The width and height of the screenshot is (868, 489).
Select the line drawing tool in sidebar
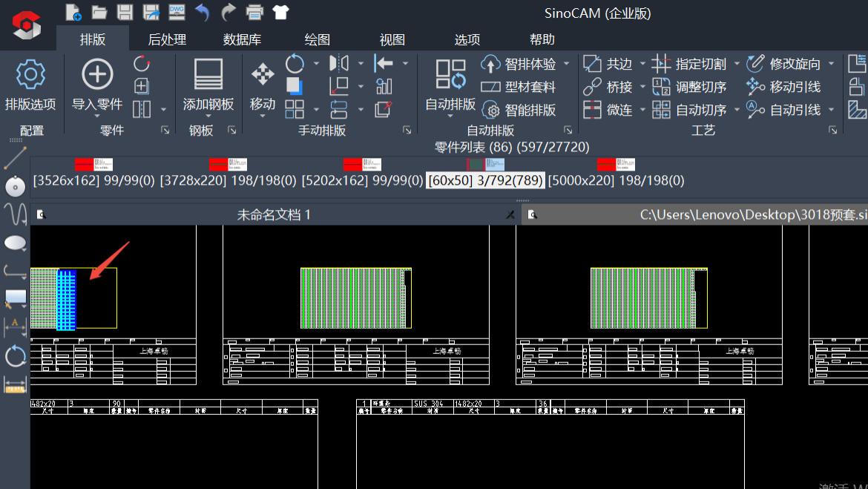(15, 158)
